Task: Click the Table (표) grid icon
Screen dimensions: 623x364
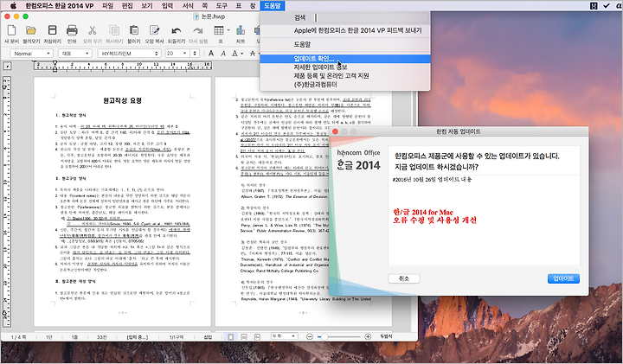Action: click(x=219, y=30)
